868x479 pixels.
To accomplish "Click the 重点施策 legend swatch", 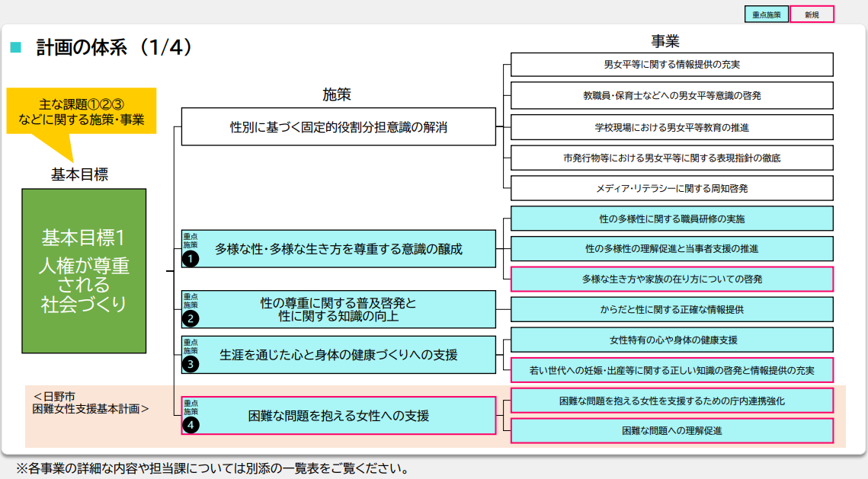I will click(766, 14).
